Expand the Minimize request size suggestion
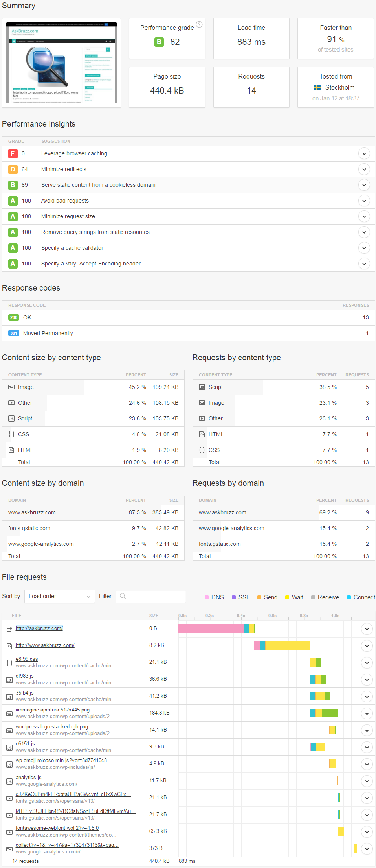The image size is (376, 868). [364, 216]
